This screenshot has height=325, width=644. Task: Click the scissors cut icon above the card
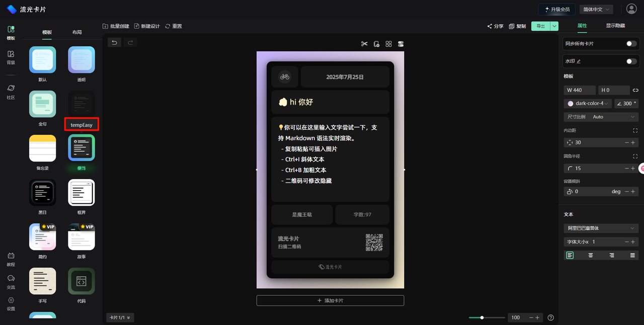click(364, 44)
